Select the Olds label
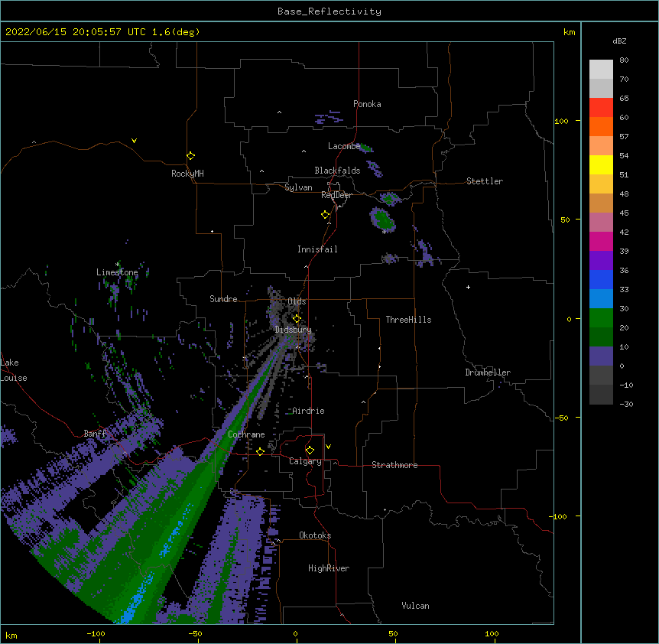The width and height of the screenshot is (659, 644). click(x=297, y=301)
